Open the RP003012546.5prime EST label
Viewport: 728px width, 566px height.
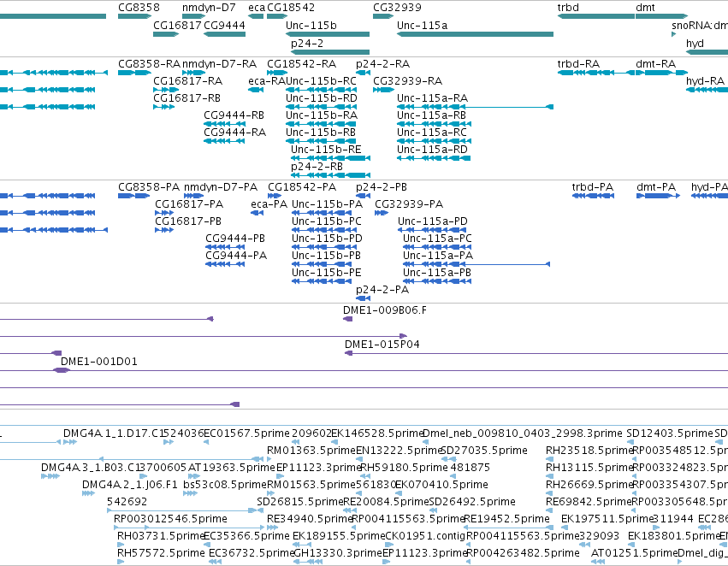(x=170, y=519)
